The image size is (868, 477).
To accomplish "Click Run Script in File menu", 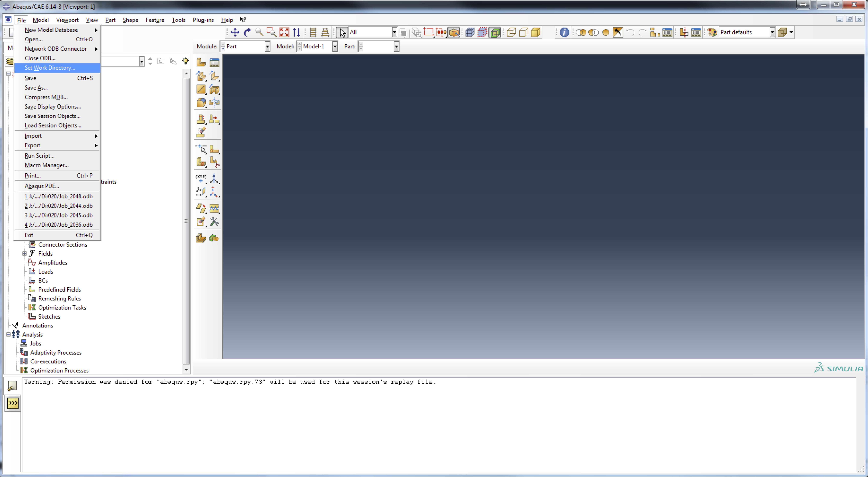I will 39,156.
